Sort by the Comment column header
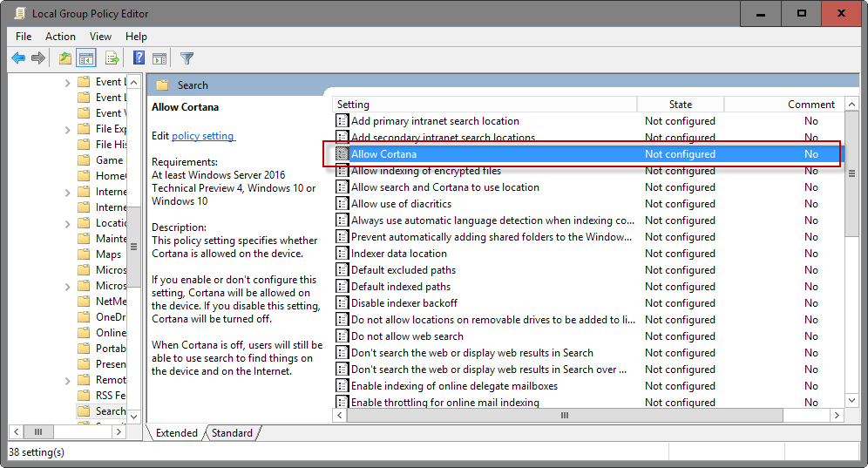868x468 pixels. [784, 104]
